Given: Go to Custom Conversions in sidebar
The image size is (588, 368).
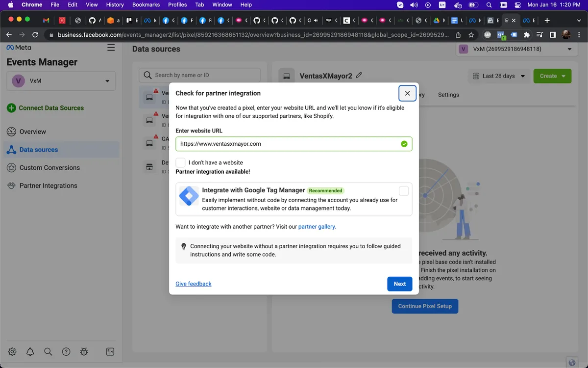Looking at the screenshot, I should point(49,168).
